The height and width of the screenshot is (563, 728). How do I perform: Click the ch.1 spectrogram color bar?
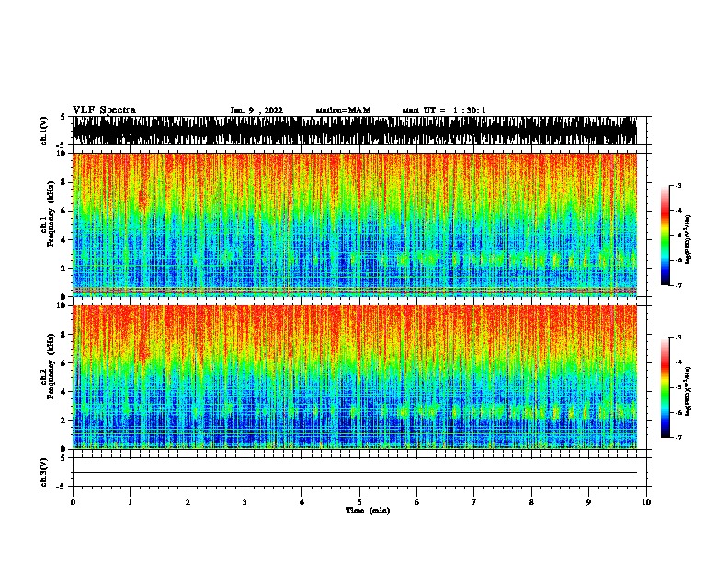[x=665, y=236]
